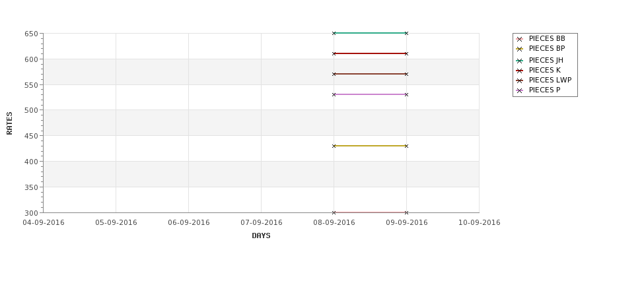This screenshot has height=283, width=644.
Task: Click the PIECES LWP legend label
Action: pyautogui.click(x=550, y=80)
